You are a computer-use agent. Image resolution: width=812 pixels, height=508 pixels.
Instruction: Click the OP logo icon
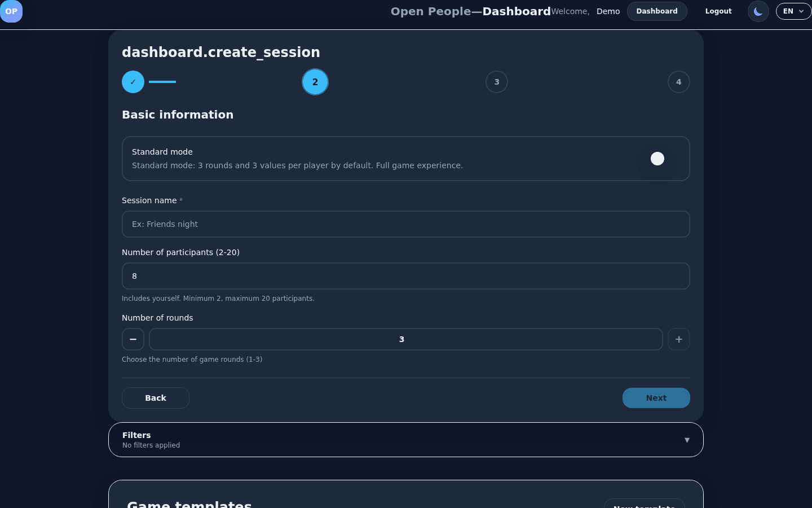pos(11,11)
